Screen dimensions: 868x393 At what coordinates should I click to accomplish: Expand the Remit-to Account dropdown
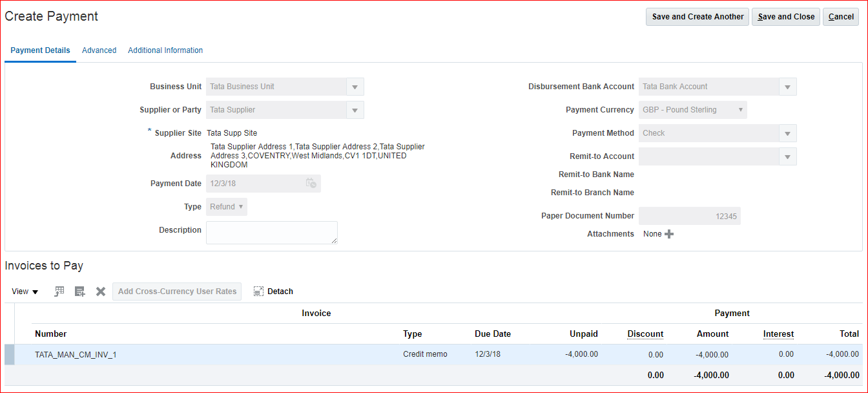787,156
